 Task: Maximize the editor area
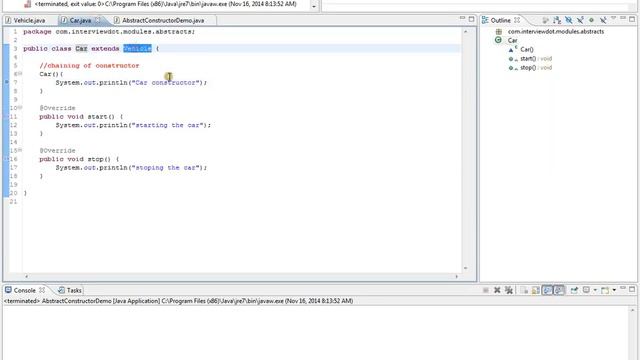[471, 19]
